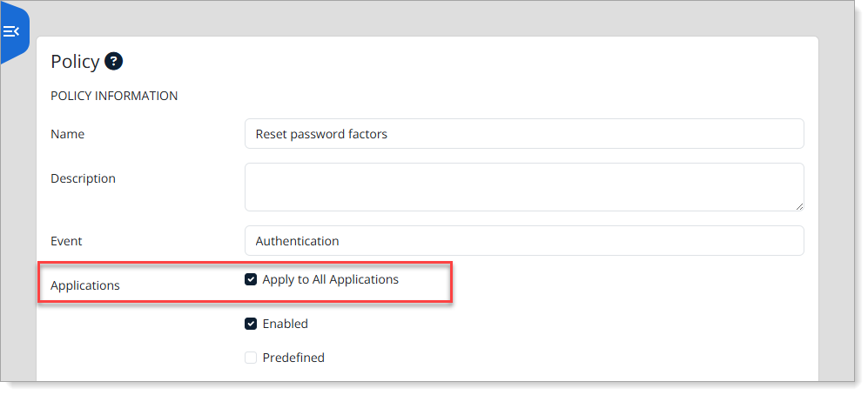Image resolution: width=868 pixels, height=395 pixels.
Task: Disable the Enabled checkbox
Action: pos(251,324)
